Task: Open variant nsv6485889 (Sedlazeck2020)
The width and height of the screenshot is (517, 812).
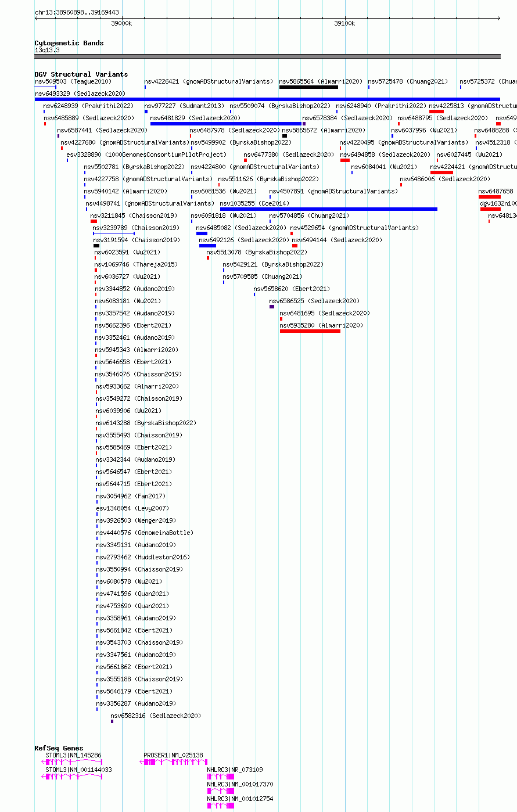Action: (89, 118)
